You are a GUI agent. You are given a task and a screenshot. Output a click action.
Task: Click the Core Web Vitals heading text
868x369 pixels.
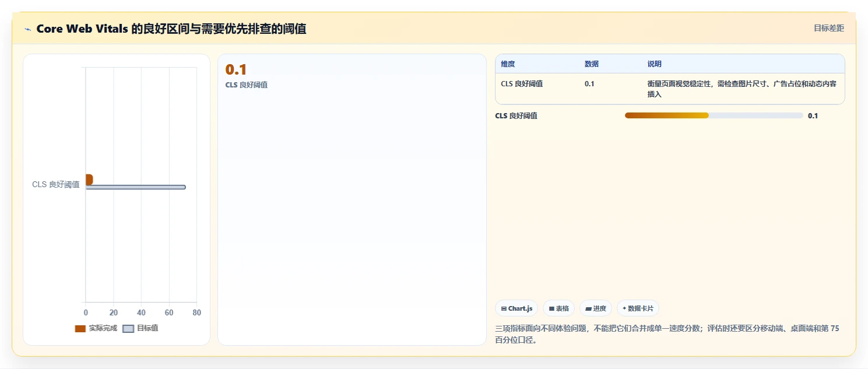coord(171,29)
